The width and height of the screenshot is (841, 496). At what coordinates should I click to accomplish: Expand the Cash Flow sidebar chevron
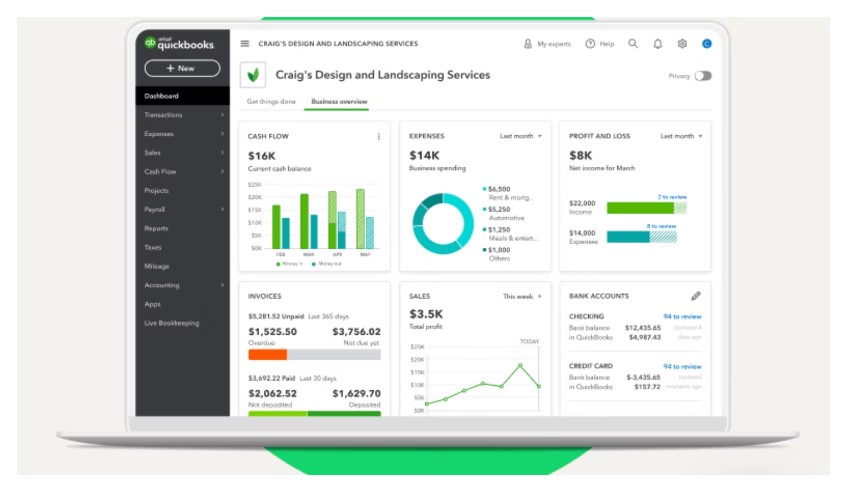(222, 172)
